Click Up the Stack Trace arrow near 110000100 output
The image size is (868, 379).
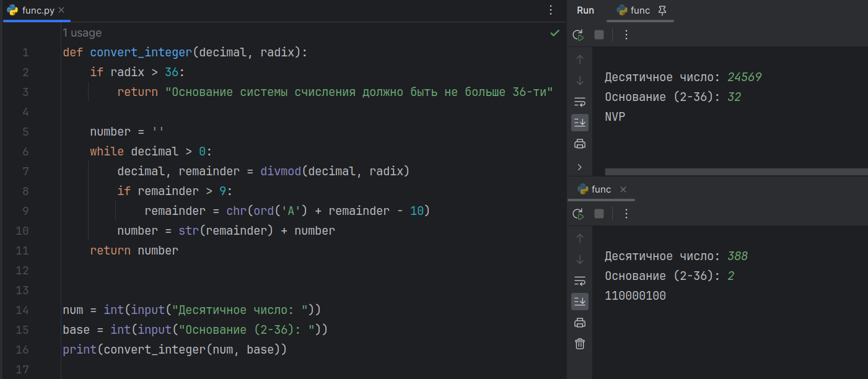tap(580, 238)
